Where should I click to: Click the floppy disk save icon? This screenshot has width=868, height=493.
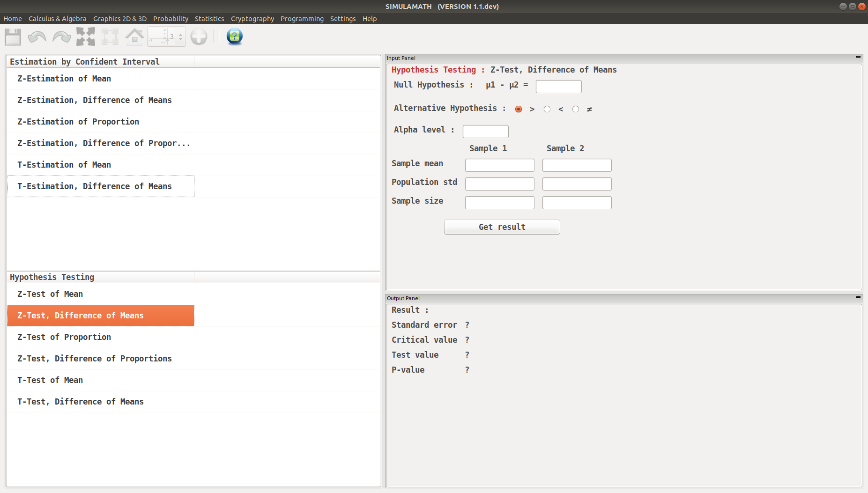(13, 37)
